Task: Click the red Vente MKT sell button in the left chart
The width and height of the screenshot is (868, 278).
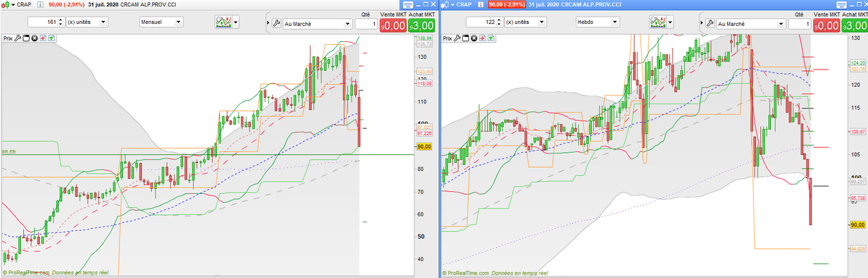Action: tap(393, 25)
